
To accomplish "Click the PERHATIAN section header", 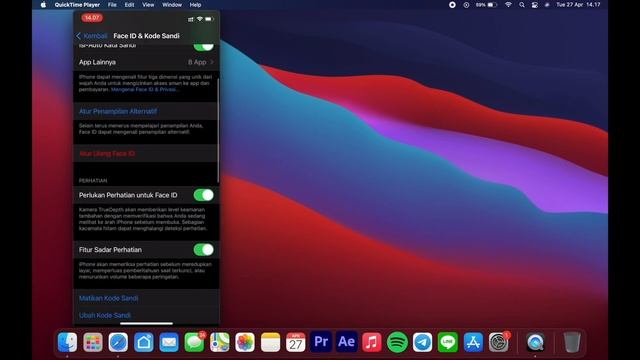I will point(93,180).
